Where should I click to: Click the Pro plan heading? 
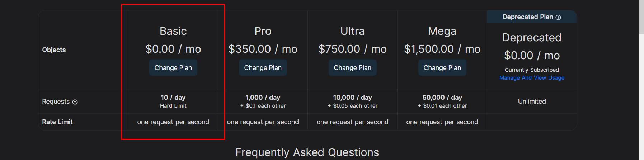pyautogui.click(x=263, y=31)
